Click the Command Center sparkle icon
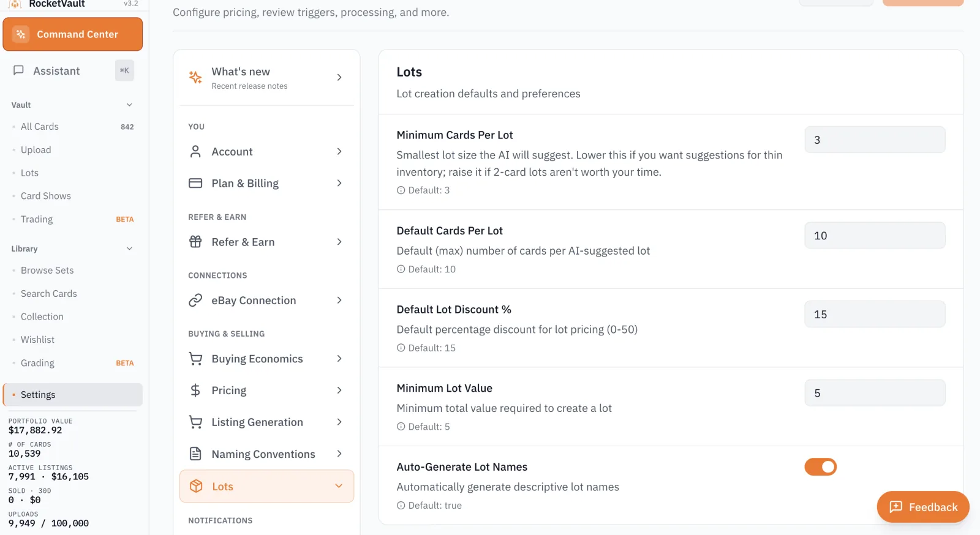This screenshot has width=980, height=535. (21, 34)
